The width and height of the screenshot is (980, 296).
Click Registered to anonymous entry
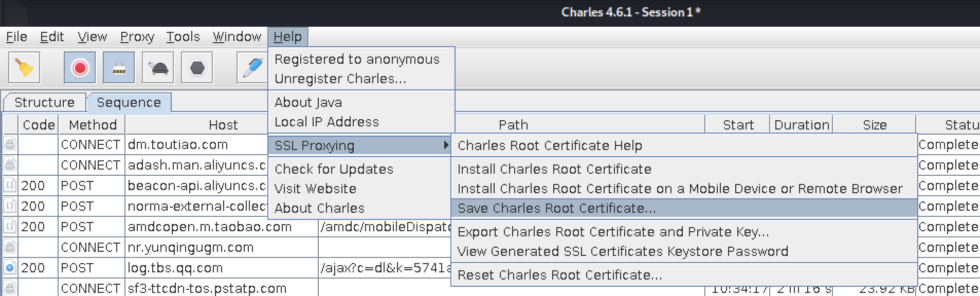(361, 59)
